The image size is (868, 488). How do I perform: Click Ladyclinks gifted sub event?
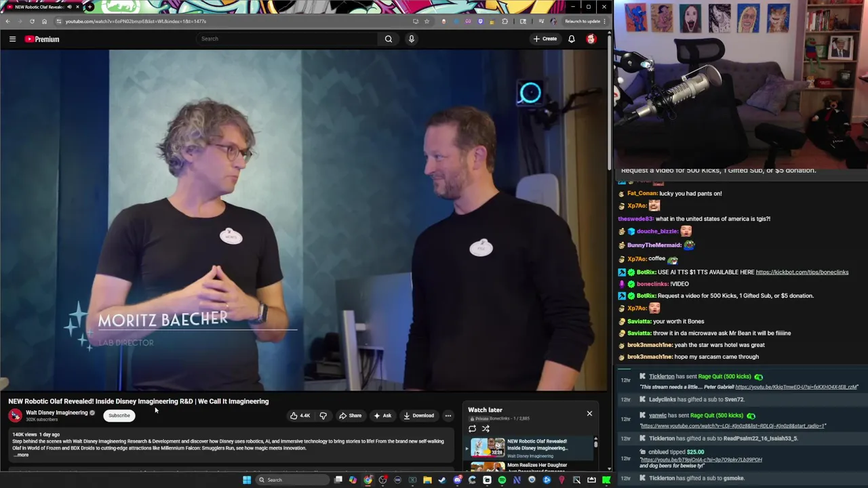point(696,400)
